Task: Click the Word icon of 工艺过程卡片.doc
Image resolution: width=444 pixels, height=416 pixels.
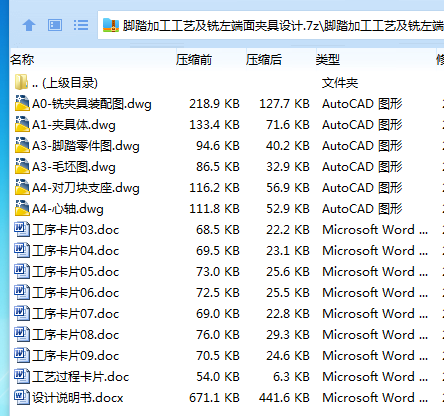Action: 22,376
